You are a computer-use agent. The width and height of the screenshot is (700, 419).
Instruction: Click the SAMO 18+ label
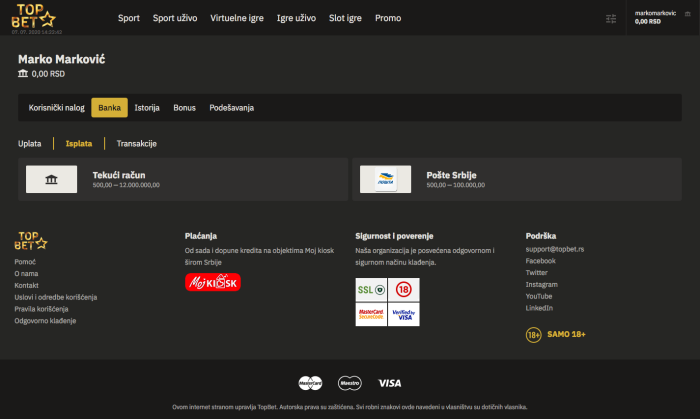567,334
